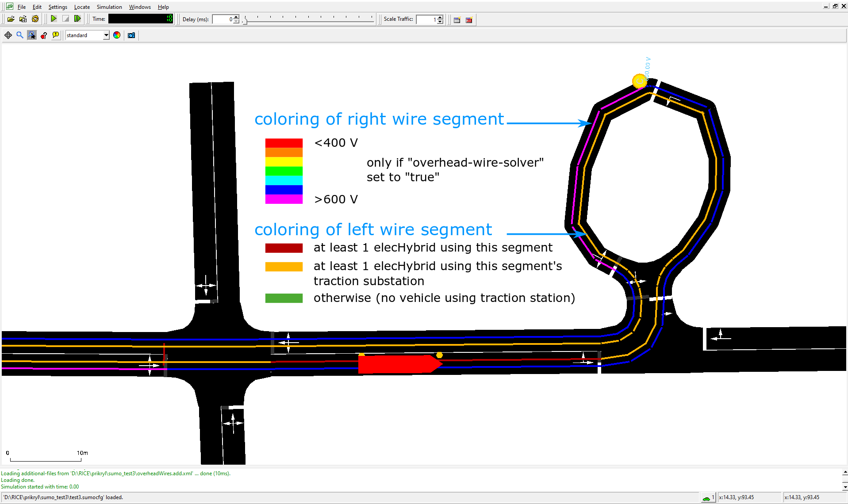Click the Delay (ms) input field
Viewport: 848px width, 504px height.
pos(223,19)
